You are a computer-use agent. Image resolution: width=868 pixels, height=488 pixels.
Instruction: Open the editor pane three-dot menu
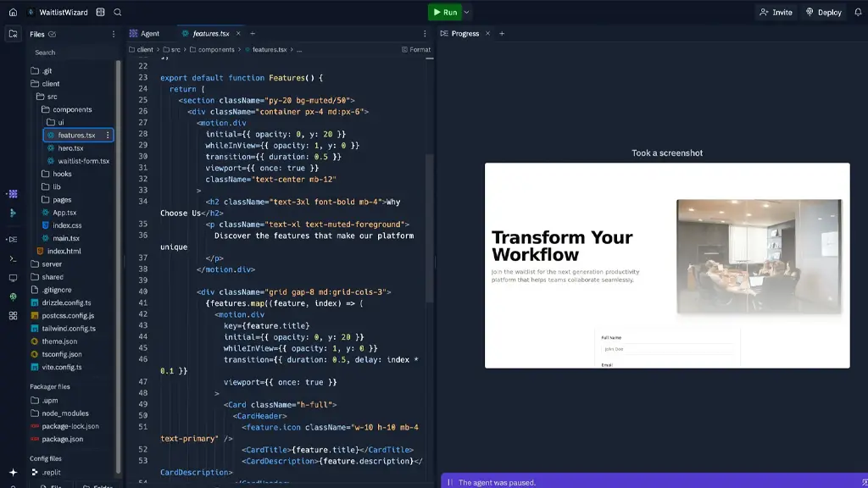425,34
